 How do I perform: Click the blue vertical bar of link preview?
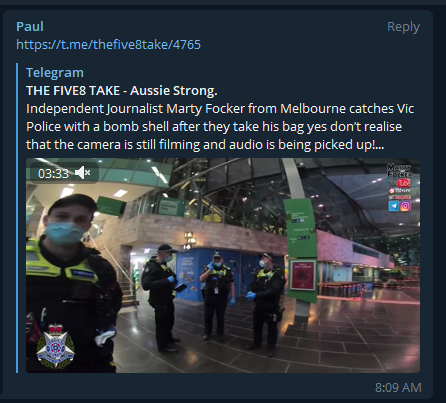[x=17, y=218]
